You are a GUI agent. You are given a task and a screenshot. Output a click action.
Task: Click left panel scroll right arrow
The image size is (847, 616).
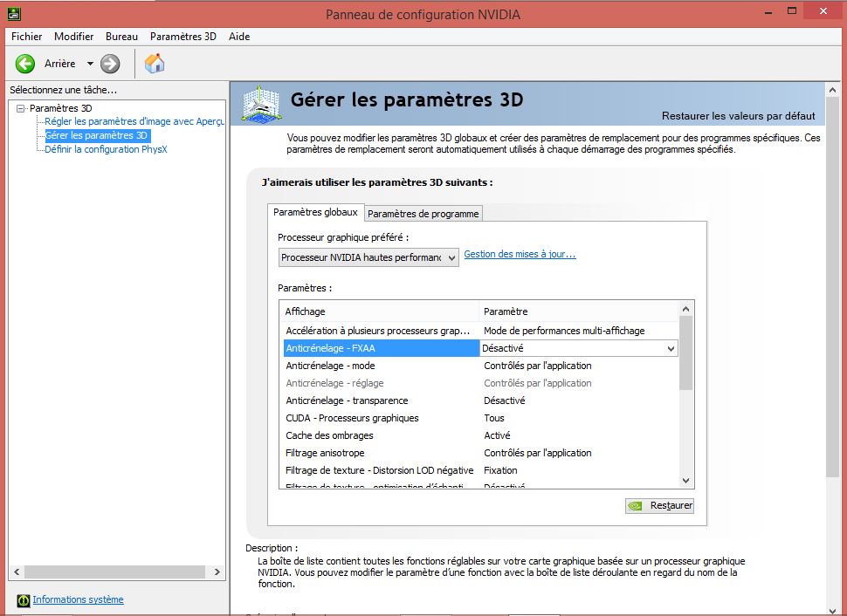tap(217, 572)
